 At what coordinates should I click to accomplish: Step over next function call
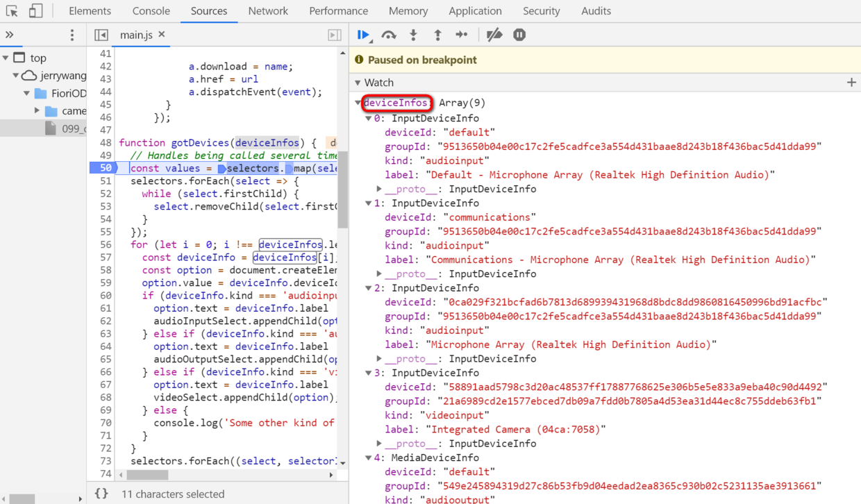click(389, 35)
